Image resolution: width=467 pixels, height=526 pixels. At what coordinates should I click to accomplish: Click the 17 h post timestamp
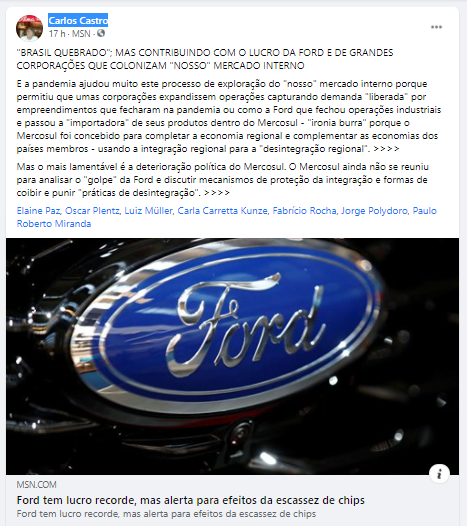click(x=57, y=34)
